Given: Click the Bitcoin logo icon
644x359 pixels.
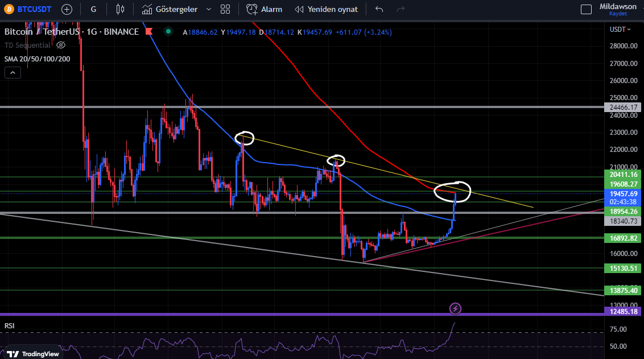Looking at the screenshot, I should pos(9,9).
